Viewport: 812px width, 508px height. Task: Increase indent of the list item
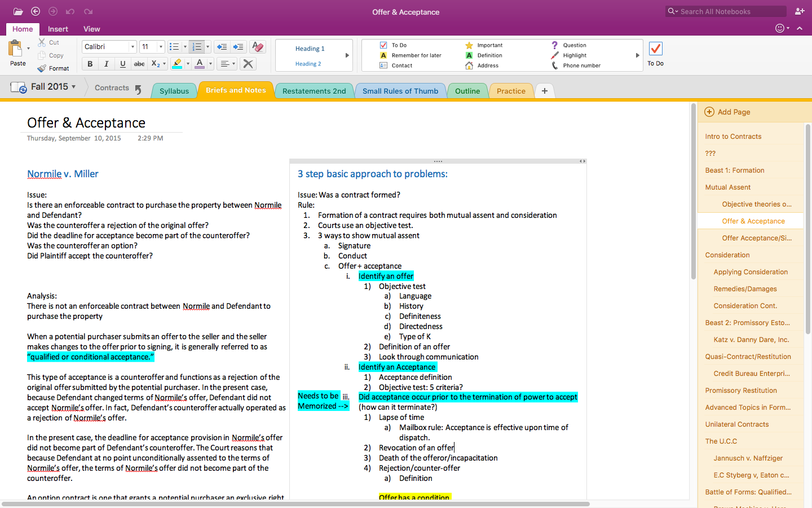[x=239, y=47]
